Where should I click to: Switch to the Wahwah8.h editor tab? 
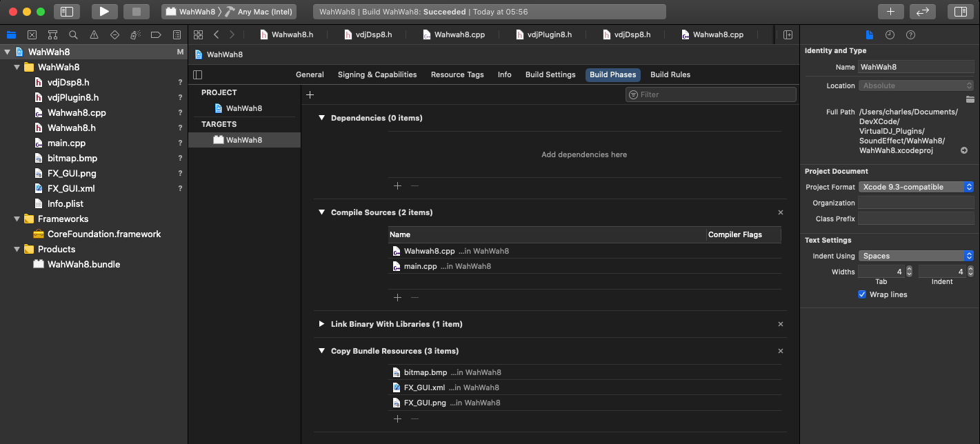pos(286,34)
